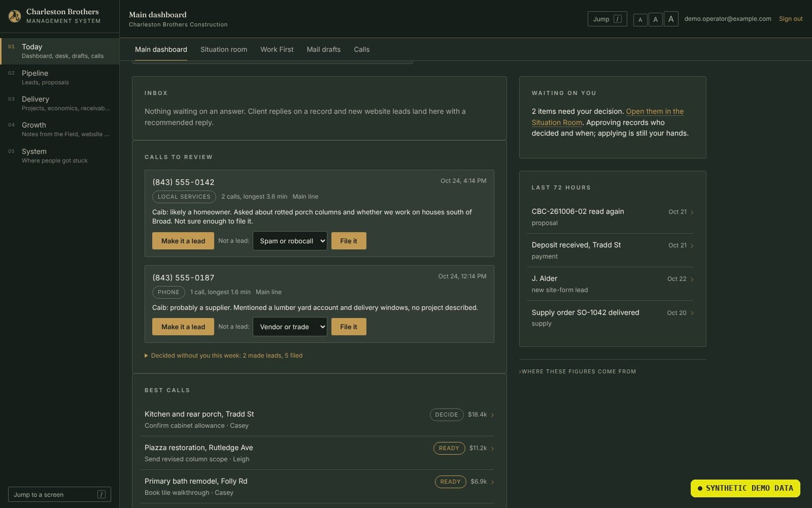The height and width of the screenshot is (508, 812).
Task: Select the smallest text size A button
Action: (x=640, y=20)
